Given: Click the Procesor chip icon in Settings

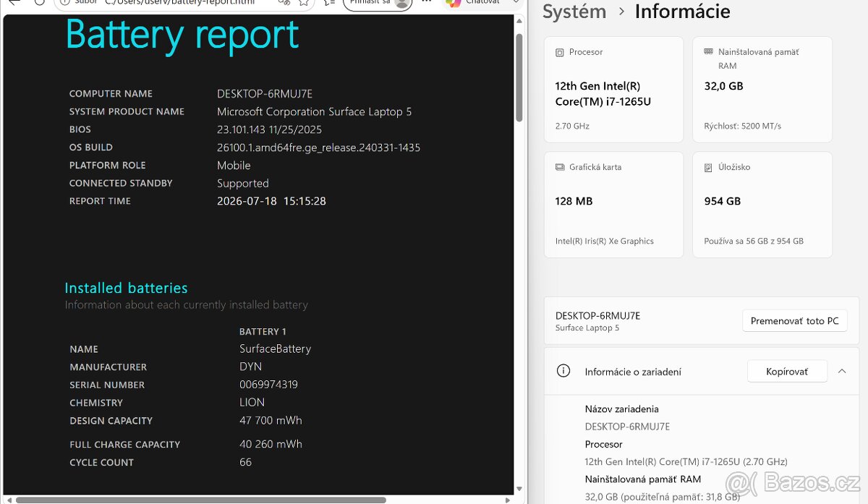Looking at the screenshot, I should click(x=559, y=53).
